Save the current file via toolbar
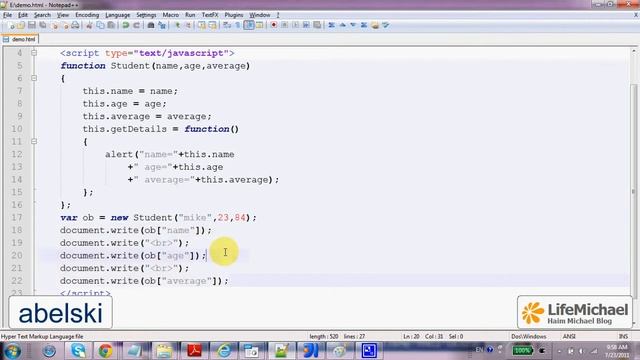640x360 pixels. [x=32, y=25]
